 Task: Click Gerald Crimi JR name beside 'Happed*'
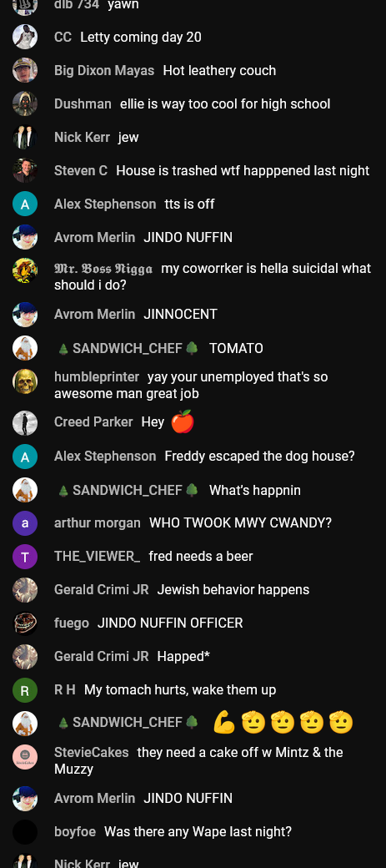(x=101, y=656)
